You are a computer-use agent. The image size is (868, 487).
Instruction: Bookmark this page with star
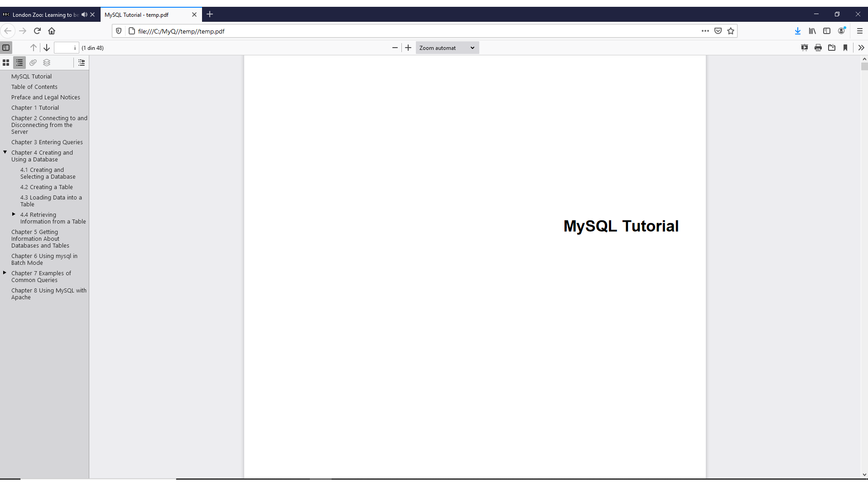[x=731, y=31]
